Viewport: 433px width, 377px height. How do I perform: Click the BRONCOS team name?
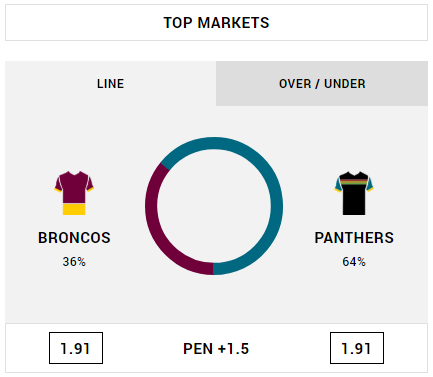point(74,238)
